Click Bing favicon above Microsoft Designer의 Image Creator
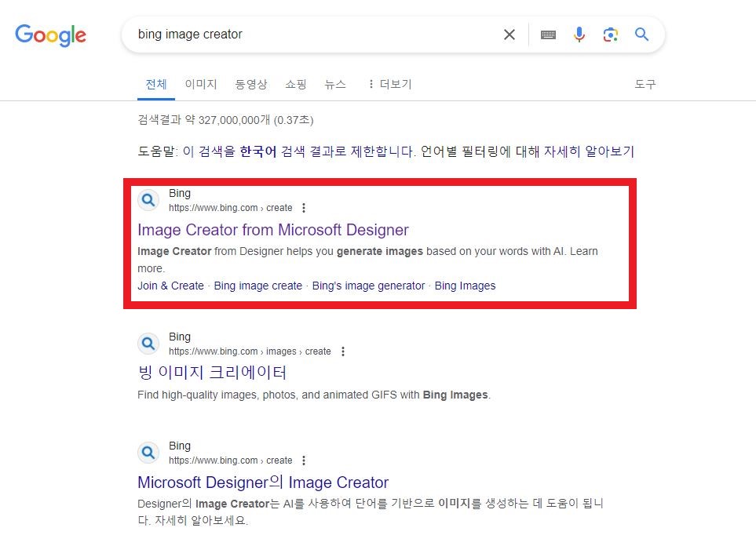The width and height of the screenshot is (756, 557). [148, 453]
